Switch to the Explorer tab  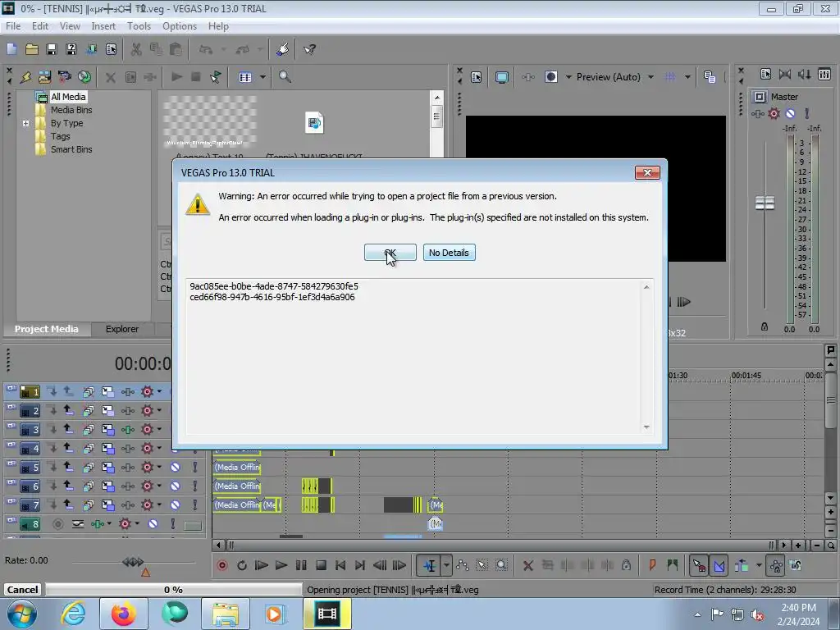[122, 329]
